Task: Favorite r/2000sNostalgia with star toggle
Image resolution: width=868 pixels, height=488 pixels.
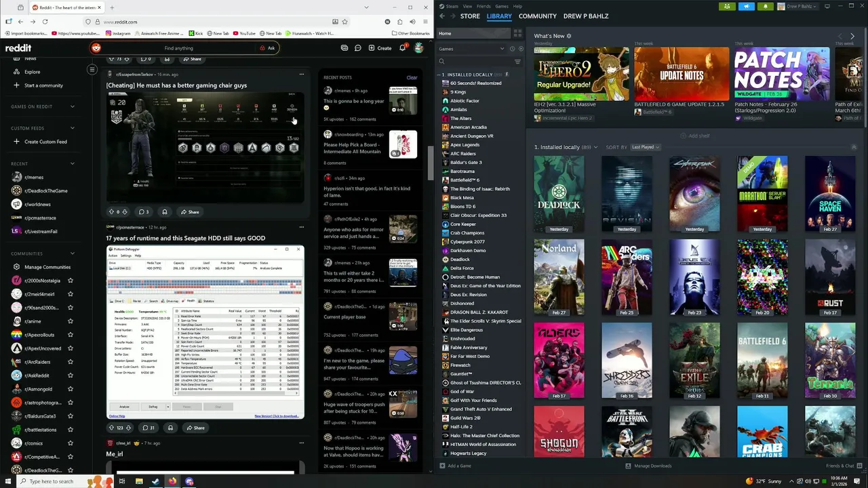Action: coord(70,281)
